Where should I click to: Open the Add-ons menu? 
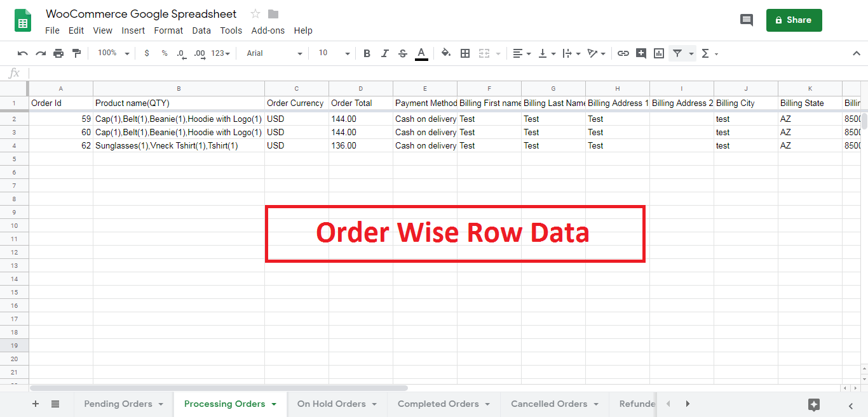(268, 30)
